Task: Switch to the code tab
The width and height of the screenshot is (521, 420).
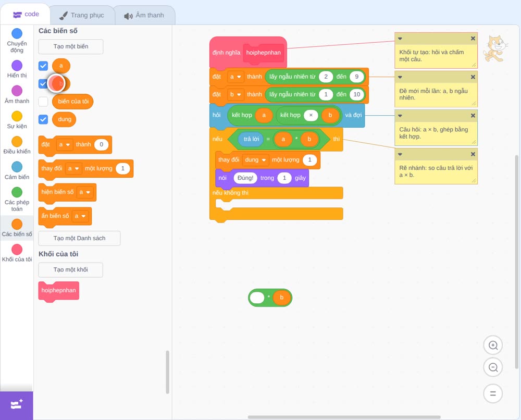Action: 26,14
